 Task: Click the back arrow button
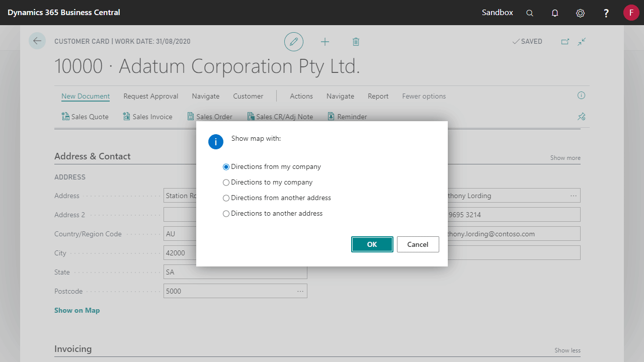[37, 41]
